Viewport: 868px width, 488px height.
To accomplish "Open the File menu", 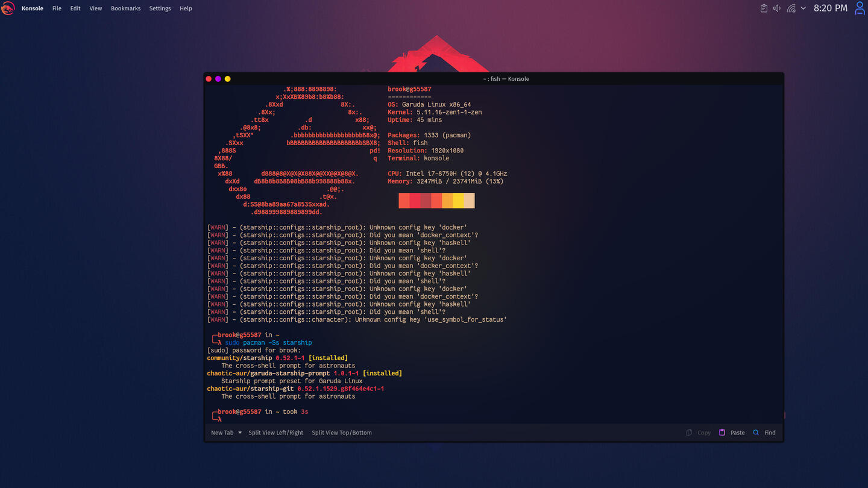I will [x=57, y=8].
